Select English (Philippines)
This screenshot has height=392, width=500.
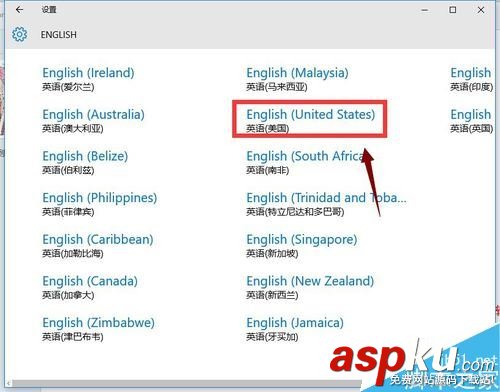click(99, 204)
